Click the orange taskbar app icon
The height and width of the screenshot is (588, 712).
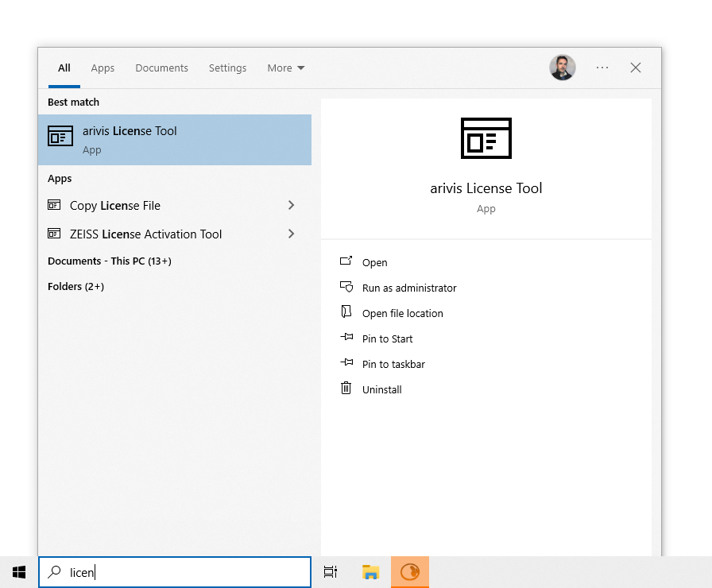410,572
